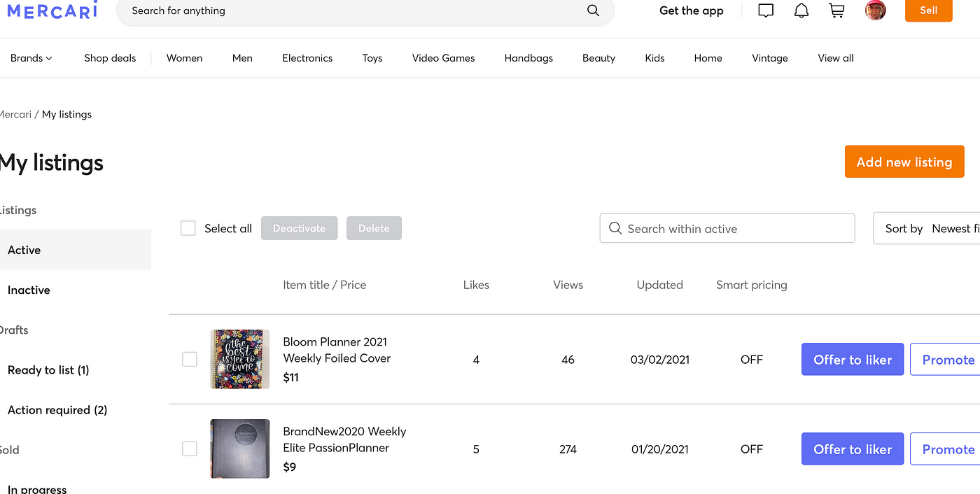980x494 pixels.
Task: Open the Kids category
Action: (654, 58)
